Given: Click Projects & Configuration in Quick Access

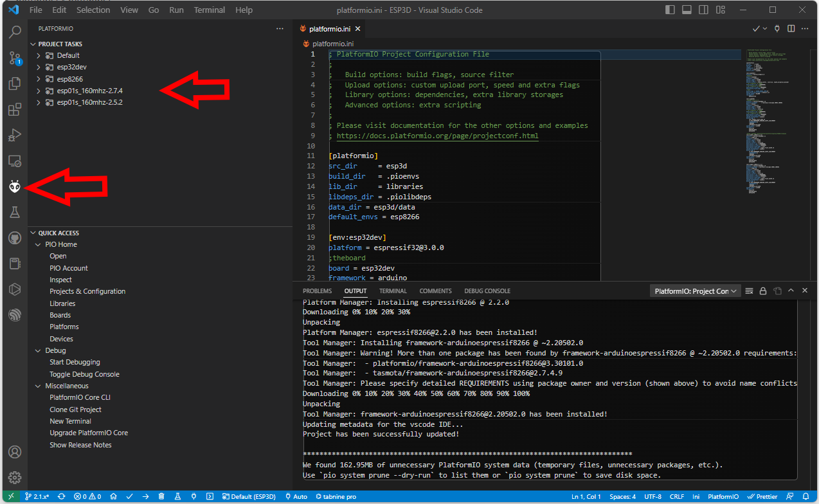Looking at the screenshot, I should pyautogui.click(x=87, y=291).
